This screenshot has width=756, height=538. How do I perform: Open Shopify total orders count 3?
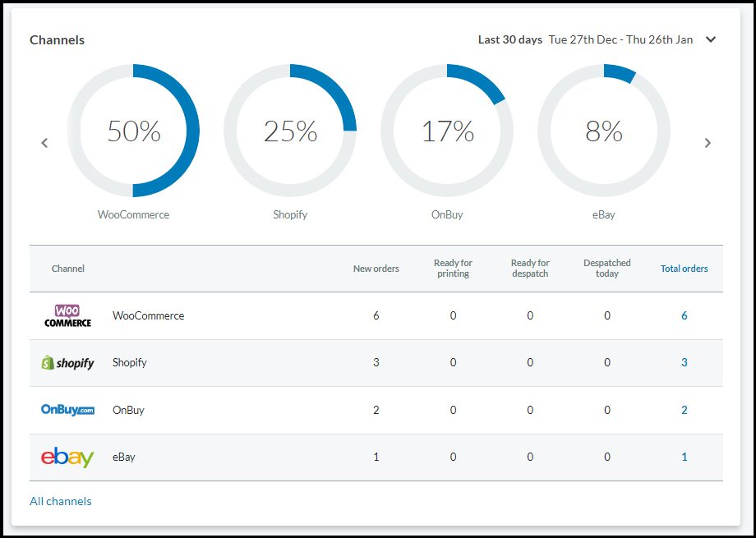685,362
